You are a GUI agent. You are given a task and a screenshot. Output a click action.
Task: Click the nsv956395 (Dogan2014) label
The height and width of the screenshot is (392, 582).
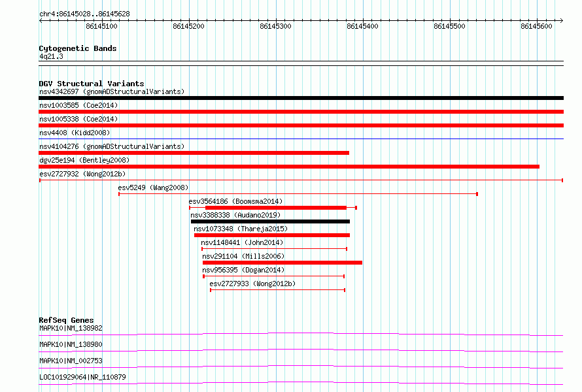coord(243,270)
